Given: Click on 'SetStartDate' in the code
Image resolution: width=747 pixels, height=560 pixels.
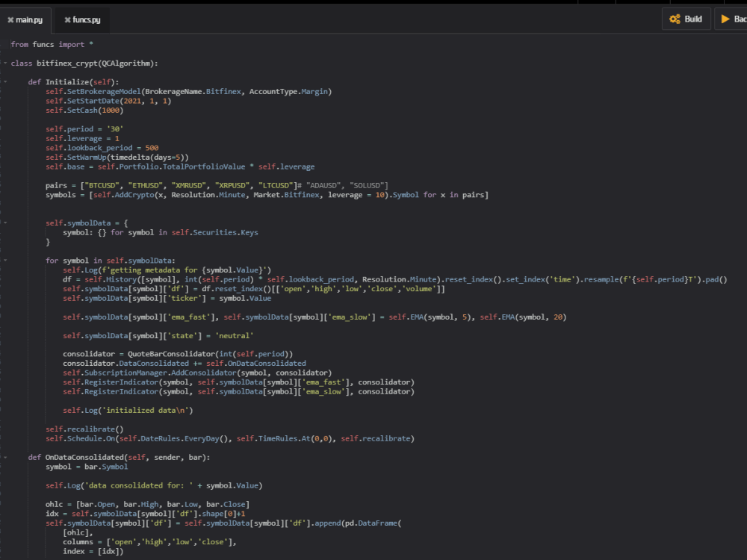Looking at the screenshot, I should pyautogui.click(x=93, y=101).
